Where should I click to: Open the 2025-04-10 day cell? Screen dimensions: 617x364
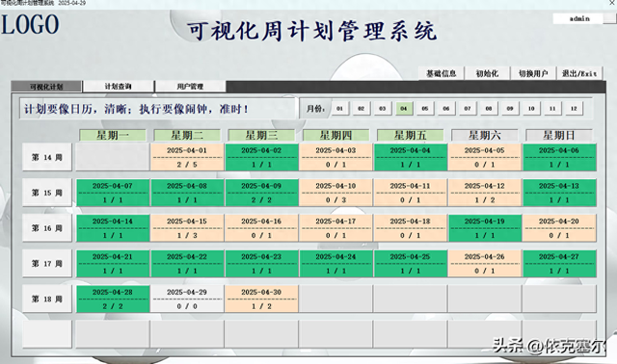tap(335, 193)
